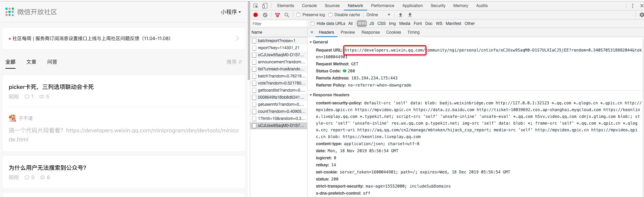644x197 pixels.
Task: Open the Online throttling dropdown
Action: click(x=378, y=15)
